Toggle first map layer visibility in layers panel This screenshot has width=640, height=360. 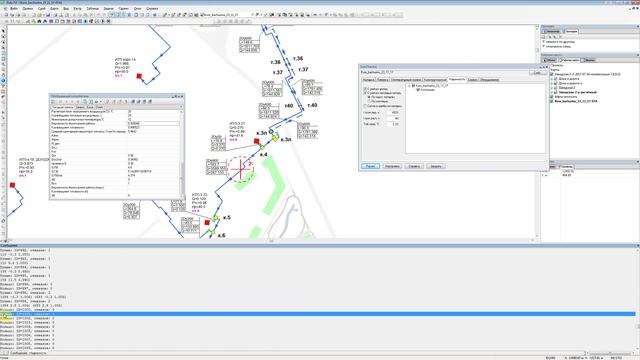point(552,74)
